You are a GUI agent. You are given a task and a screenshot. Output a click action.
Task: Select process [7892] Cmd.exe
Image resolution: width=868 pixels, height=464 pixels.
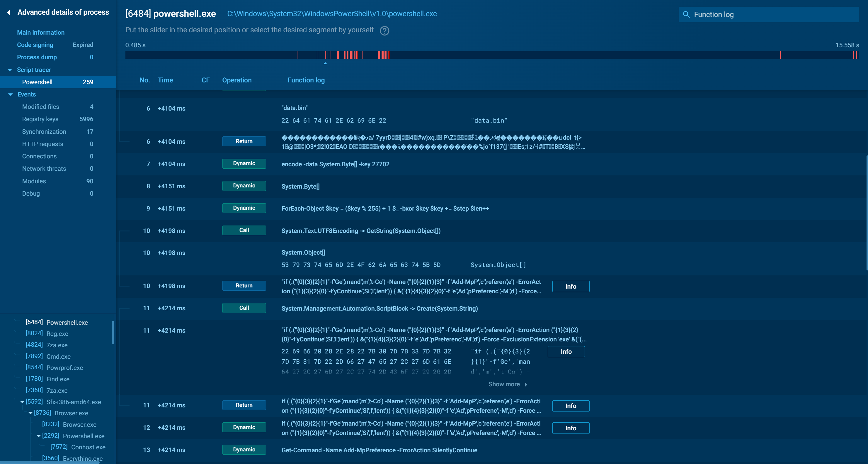[x=48, y=356]
